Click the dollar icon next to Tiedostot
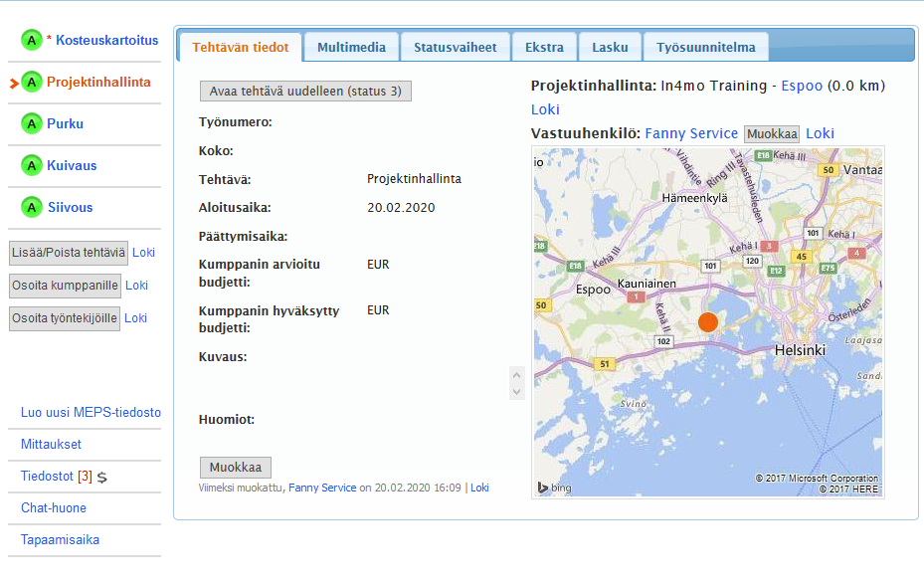 click(x=102, y=478)
